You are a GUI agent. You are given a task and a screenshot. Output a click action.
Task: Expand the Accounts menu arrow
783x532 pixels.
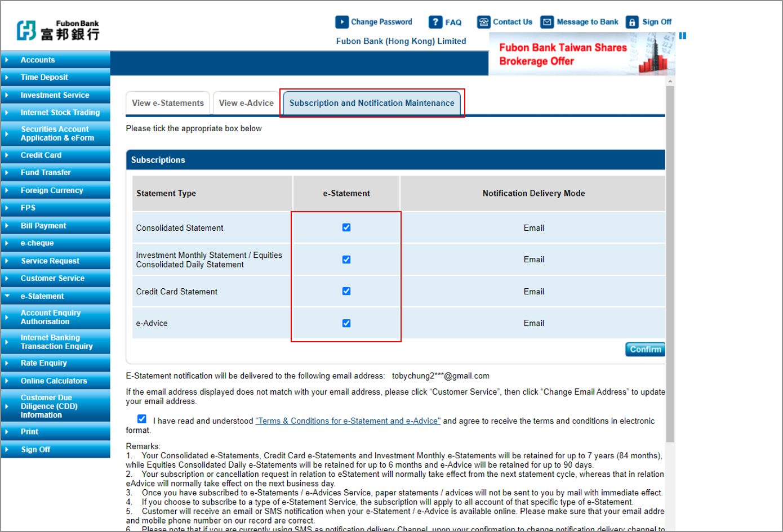7,60
